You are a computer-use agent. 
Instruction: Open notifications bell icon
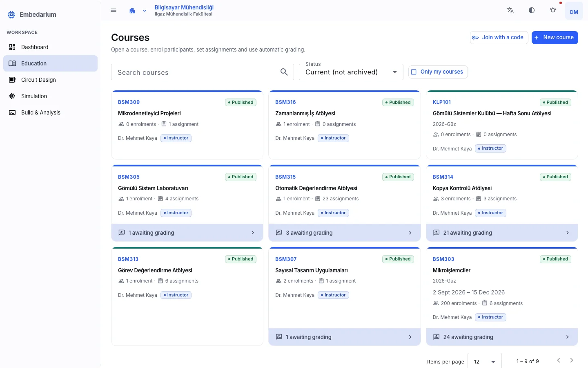(x=553, y=11)
